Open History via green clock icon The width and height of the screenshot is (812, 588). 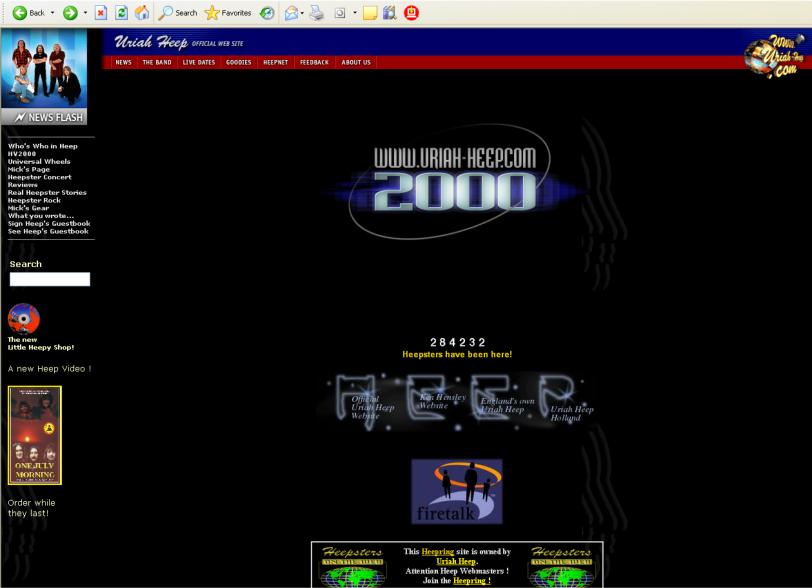(267, 12)
